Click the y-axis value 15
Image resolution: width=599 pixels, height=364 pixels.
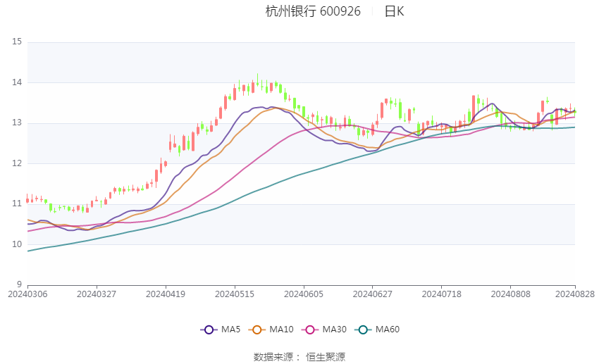pyautogui.click(x=17, y=42)
